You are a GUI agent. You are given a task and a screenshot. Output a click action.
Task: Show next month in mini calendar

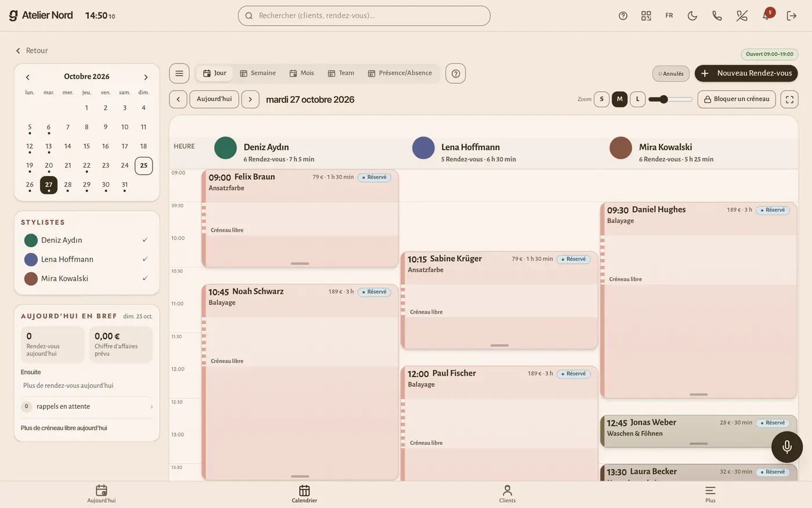click(x=146, y=77)
